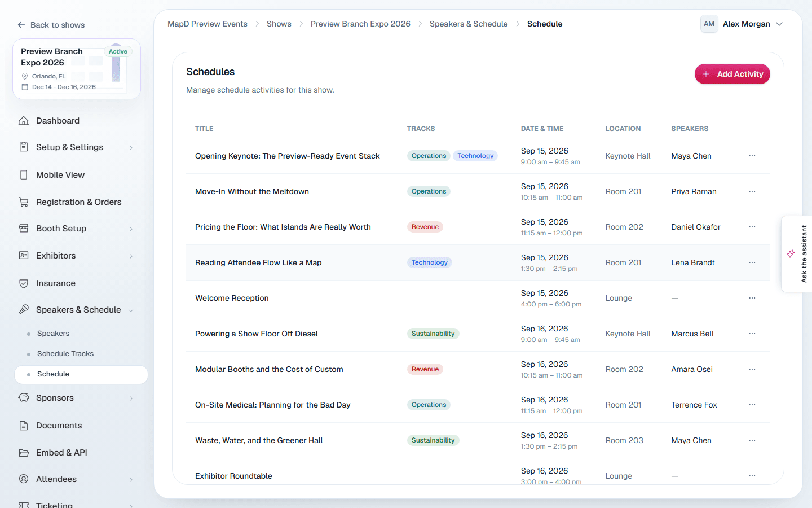The width and height of the screenshot is (812, 508).
Task: Click the Sponsors handshake icon
Action: [x=24, y=398]
